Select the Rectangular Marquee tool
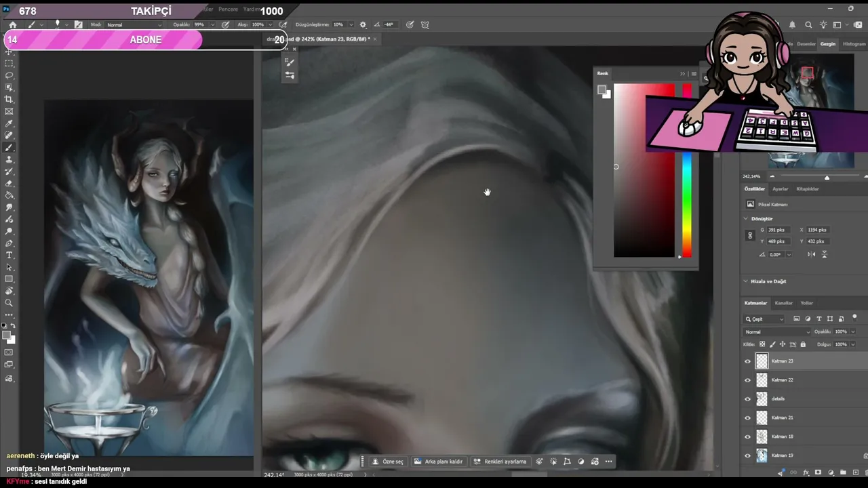Image resolution: width=868 pixels, height=488 pixels. pos(9,63)
